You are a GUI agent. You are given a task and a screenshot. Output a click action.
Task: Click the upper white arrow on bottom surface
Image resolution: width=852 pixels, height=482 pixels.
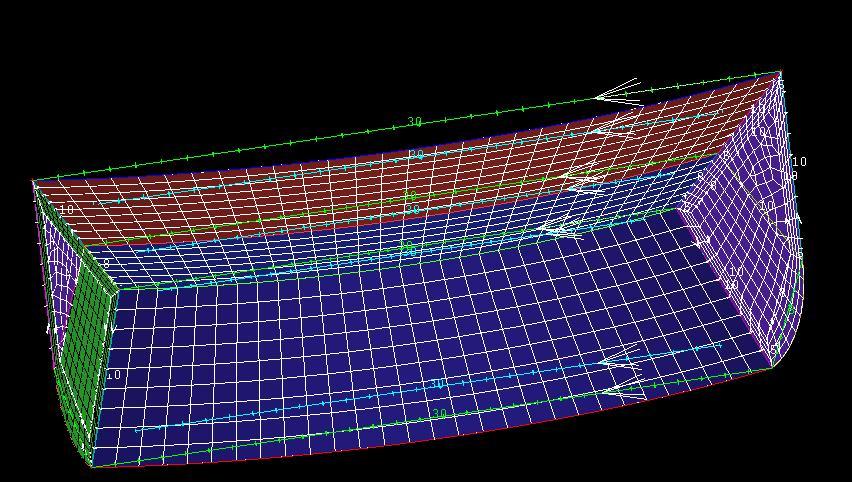pos(620,357)
